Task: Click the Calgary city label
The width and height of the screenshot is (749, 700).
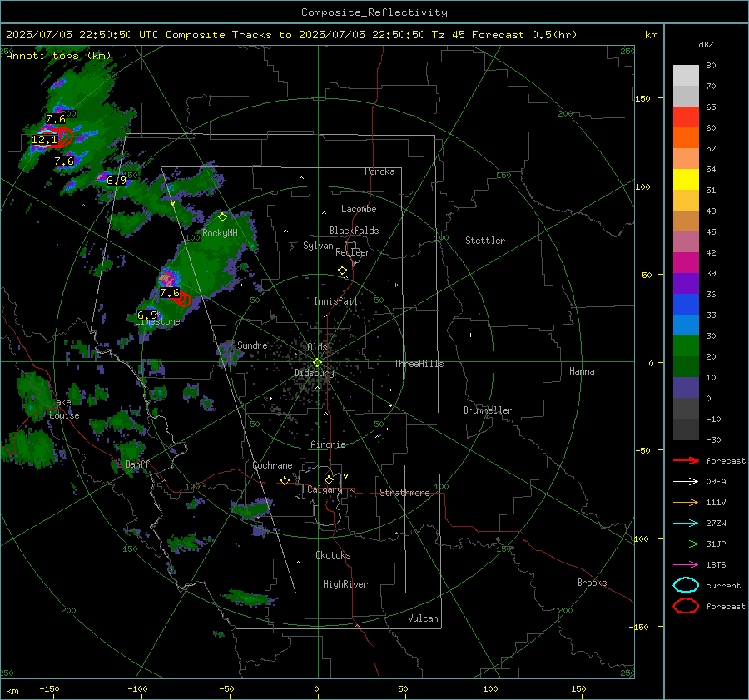Action: click(325, 489)
